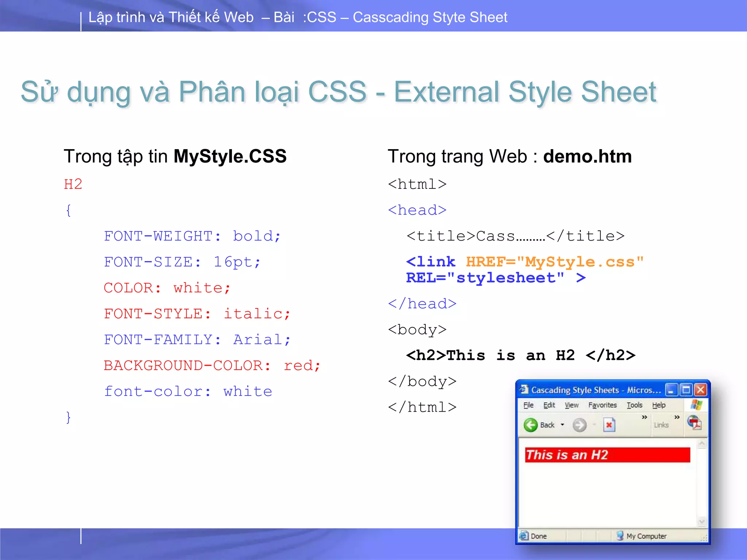Click the grey Forward arrow icon

579,425
